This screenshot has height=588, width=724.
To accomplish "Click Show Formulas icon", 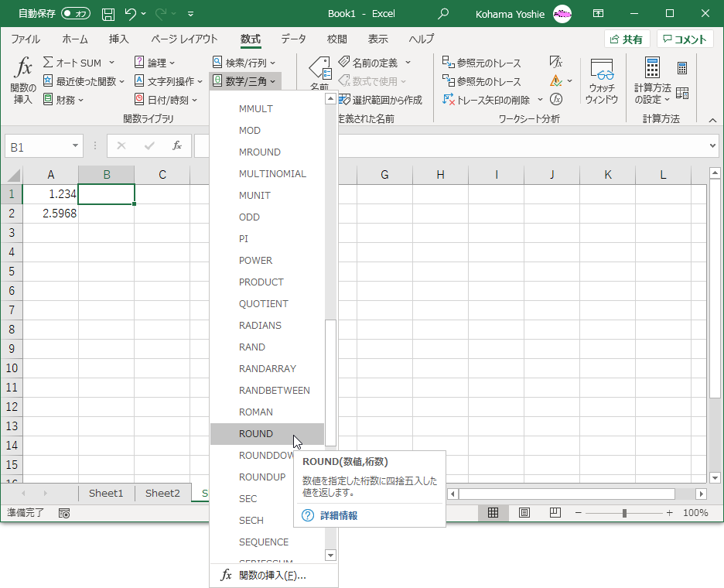I will (556, 62).
